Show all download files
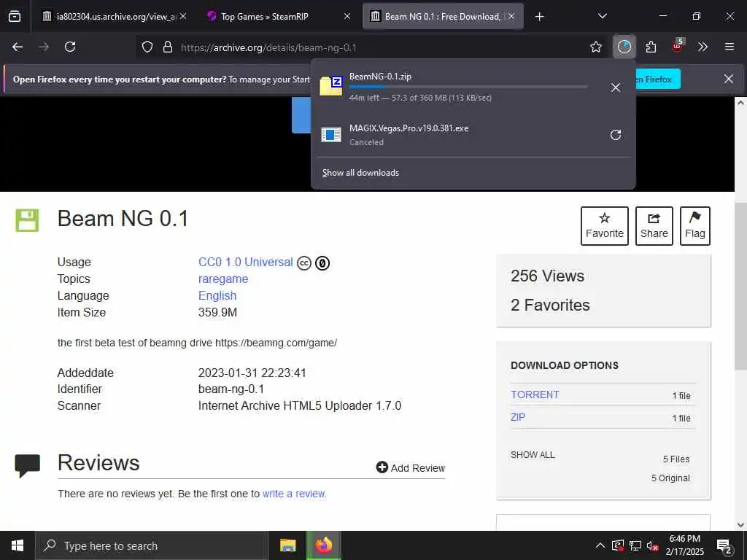This screenshot has width=747, height=560. [x=533, y=455]
